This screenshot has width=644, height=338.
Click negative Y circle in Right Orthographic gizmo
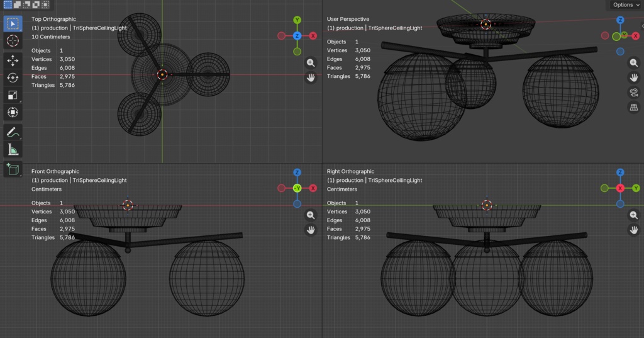point(604,188)
